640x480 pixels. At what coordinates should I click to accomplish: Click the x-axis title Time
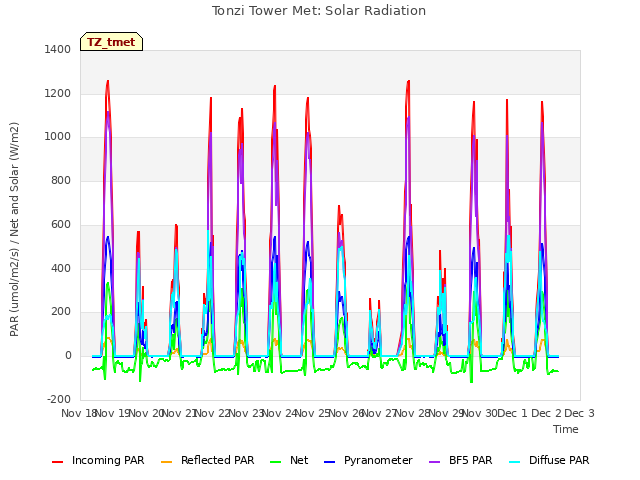(566, 429)
